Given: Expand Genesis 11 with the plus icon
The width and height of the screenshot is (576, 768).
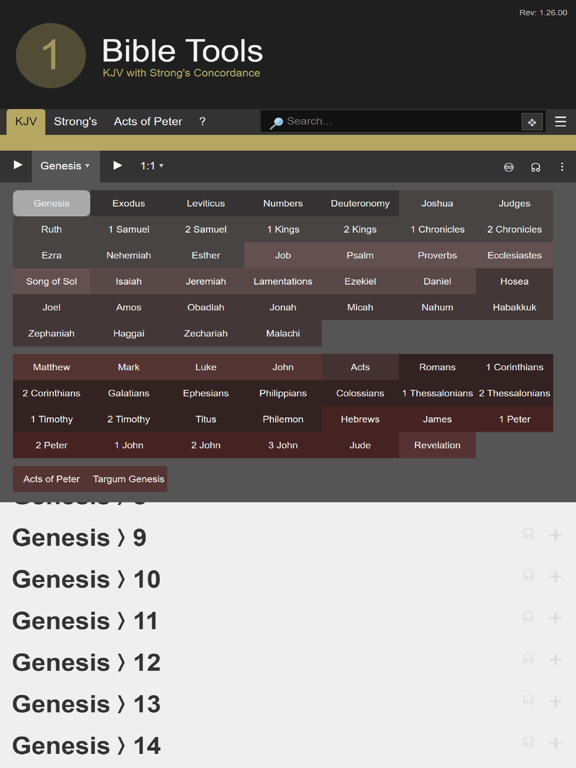Looking at the screenshot, I should (555, 618).
